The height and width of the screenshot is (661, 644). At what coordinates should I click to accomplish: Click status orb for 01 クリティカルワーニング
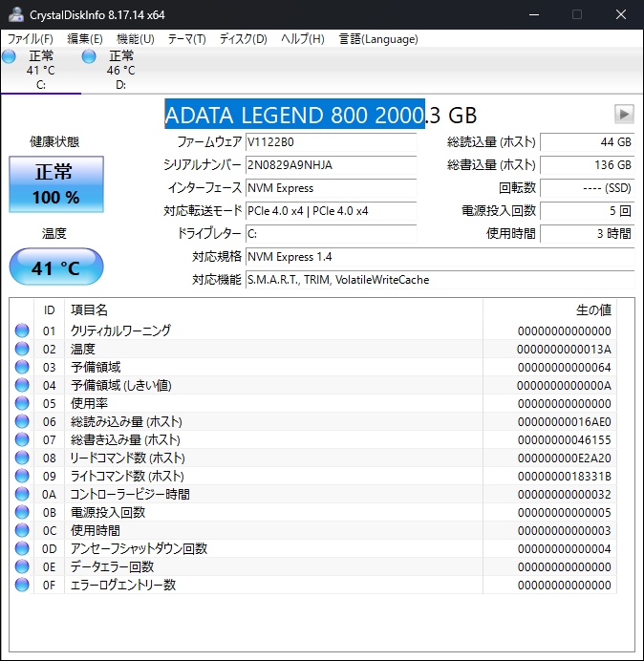[22, 330]
